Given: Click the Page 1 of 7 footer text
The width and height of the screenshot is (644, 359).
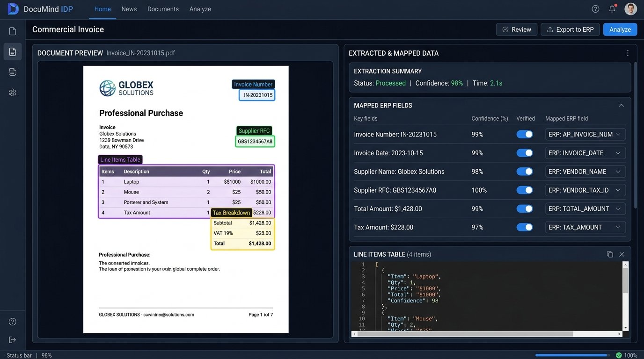Looking at the screenshot, I should coord(261,315).
